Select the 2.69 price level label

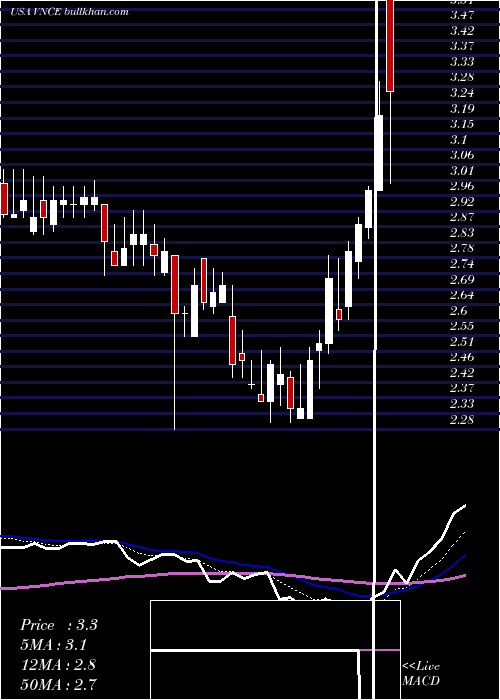(x=462, y=280)
